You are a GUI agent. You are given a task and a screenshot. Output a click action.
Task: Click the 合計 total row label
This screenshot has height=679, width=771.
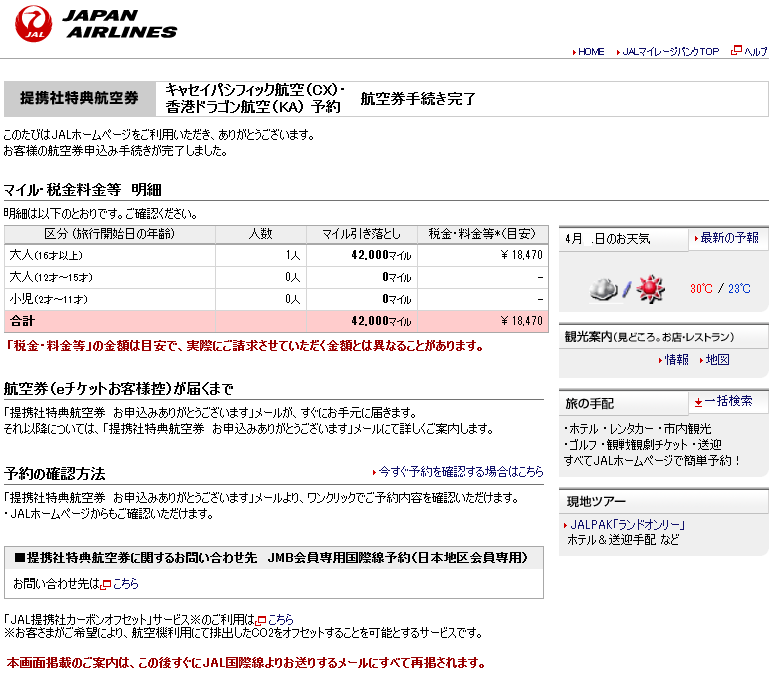[x=22, y=321]
